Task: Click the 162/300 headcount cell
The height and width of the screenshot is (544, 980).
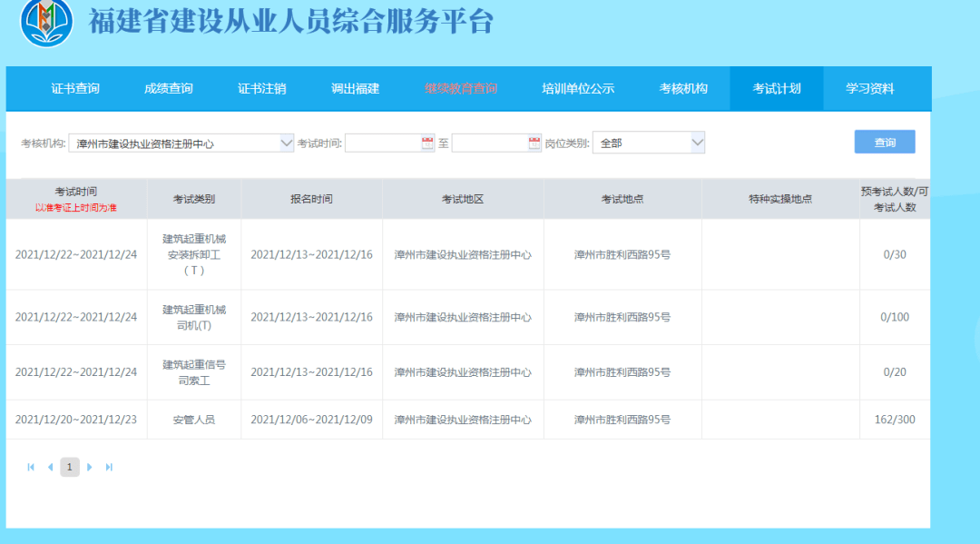Action: point(895,420)
